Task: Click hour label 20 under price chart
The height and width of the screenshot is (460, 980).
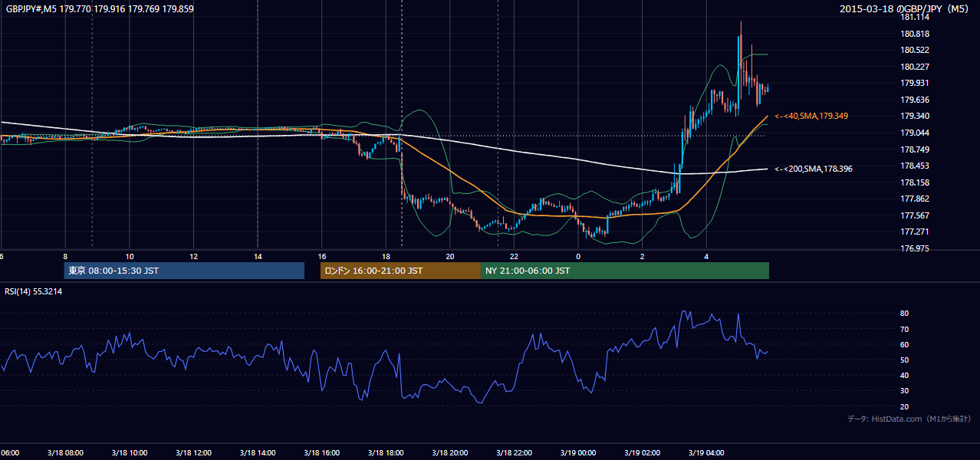Action: (x=450, y=256)
